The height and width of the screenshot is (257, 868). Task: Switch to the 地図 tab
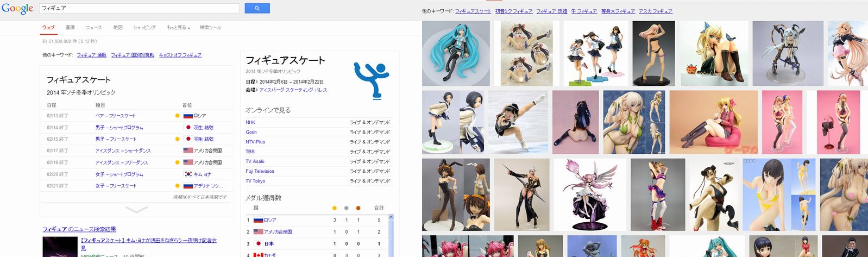pos(118,27)
